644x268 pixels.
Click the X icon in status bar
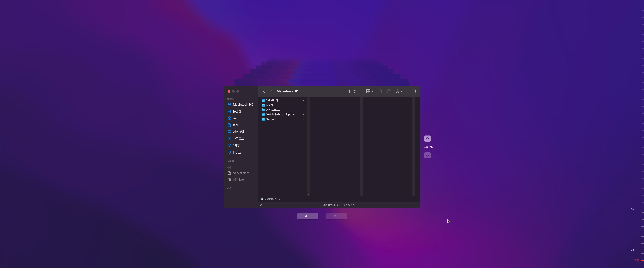point(261,205)
